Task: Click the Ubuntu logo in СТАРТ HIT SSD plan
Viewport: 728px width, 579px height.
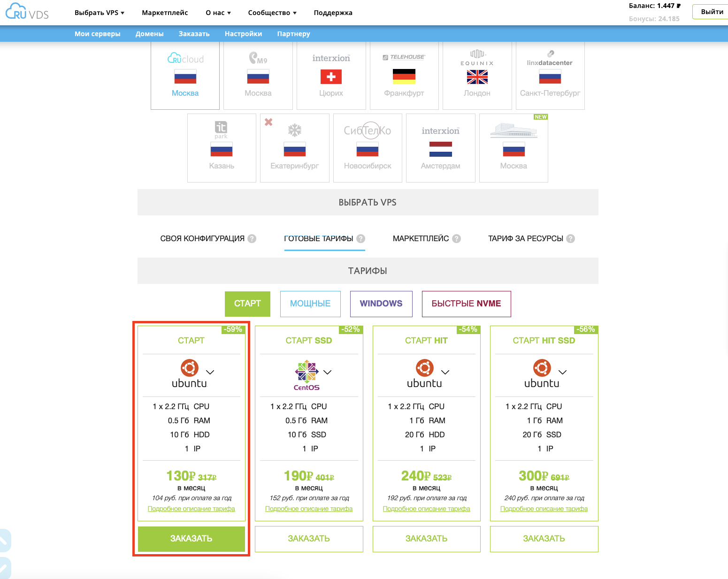Action: pyautogui.click(x=542, y=374)
